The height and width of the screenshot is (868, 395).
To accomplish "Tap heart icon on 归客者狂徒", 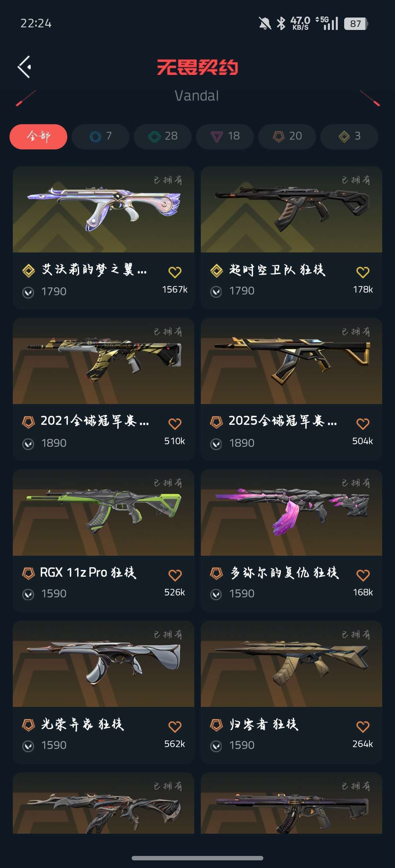I will pyautogui.click(x=363, y=727).
